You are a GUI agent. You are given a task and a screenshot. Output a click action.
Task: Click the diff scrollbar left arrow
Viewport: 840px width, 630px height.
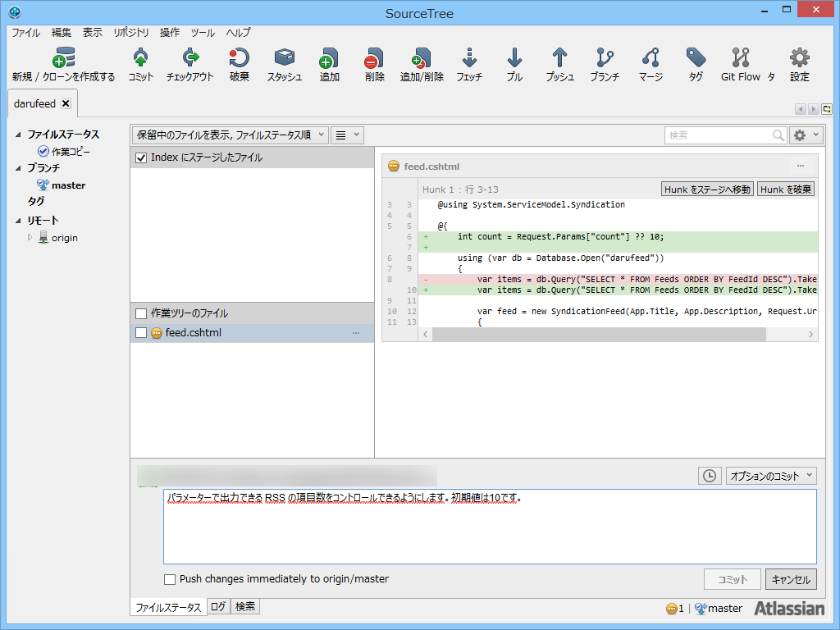pyautogui.click(x=426, y=335)
